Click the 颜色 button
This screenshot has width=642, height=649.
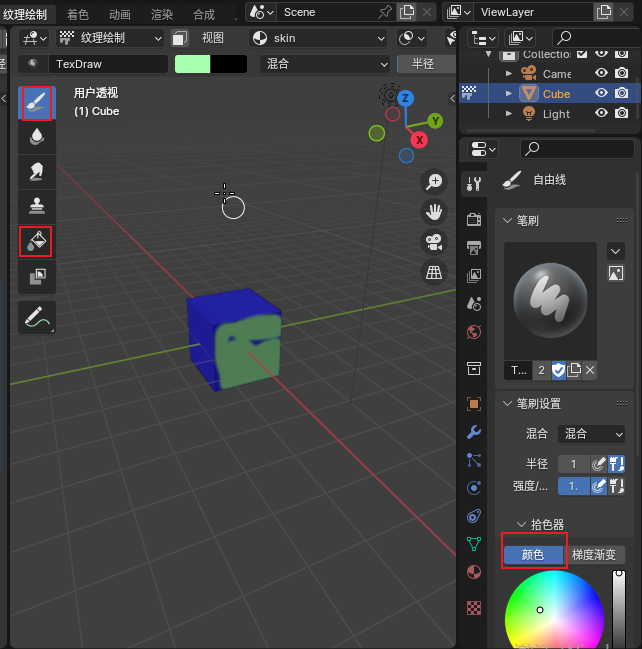pos(534,555)
